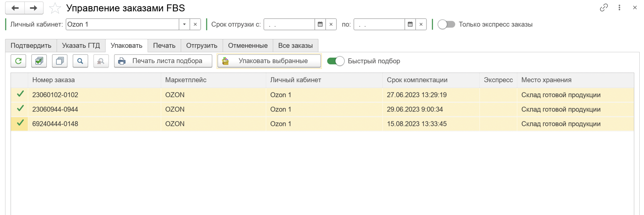Switch to the 'Отгрузить' tab
This screenshot has height=215, width=644.
point(202,46)
